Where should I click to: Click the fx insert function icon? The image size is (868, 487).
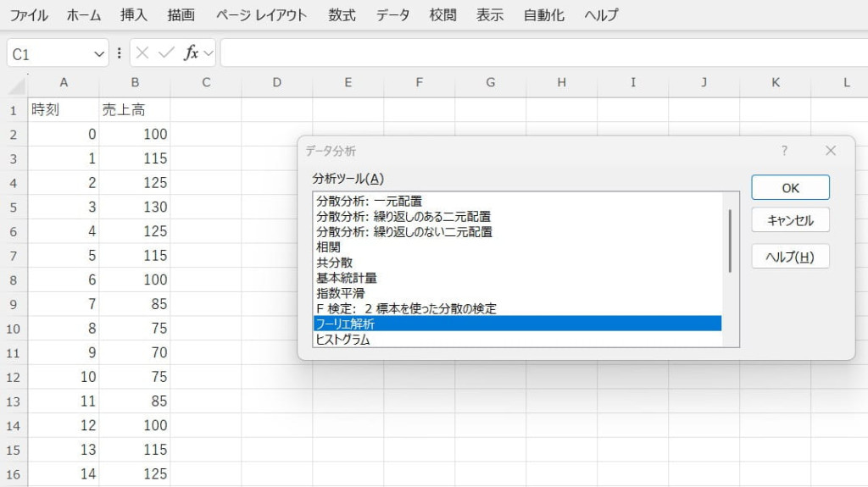pyautogui.click(x=191, y=53)
